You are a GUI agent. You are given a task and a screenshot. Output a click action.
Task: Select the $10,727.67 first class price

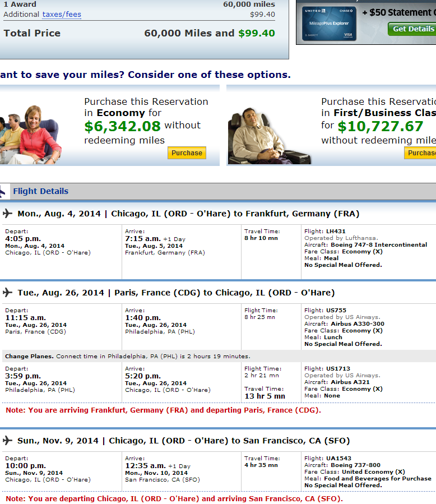click(x=381, y=126)
